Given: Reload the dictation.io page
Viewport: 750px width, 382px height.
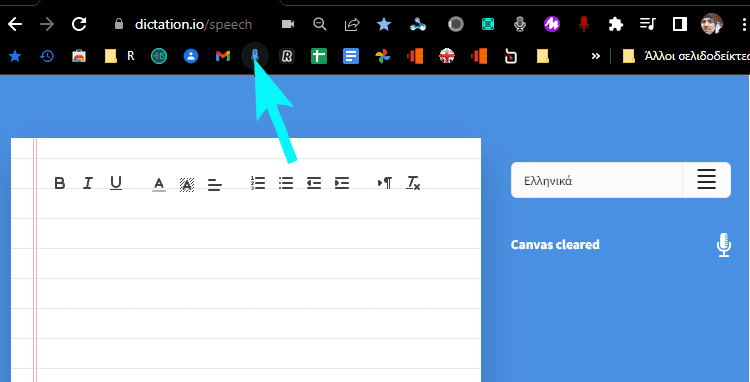Looking at the screenshot, I should pyautogui.click(x=78, y=24).
